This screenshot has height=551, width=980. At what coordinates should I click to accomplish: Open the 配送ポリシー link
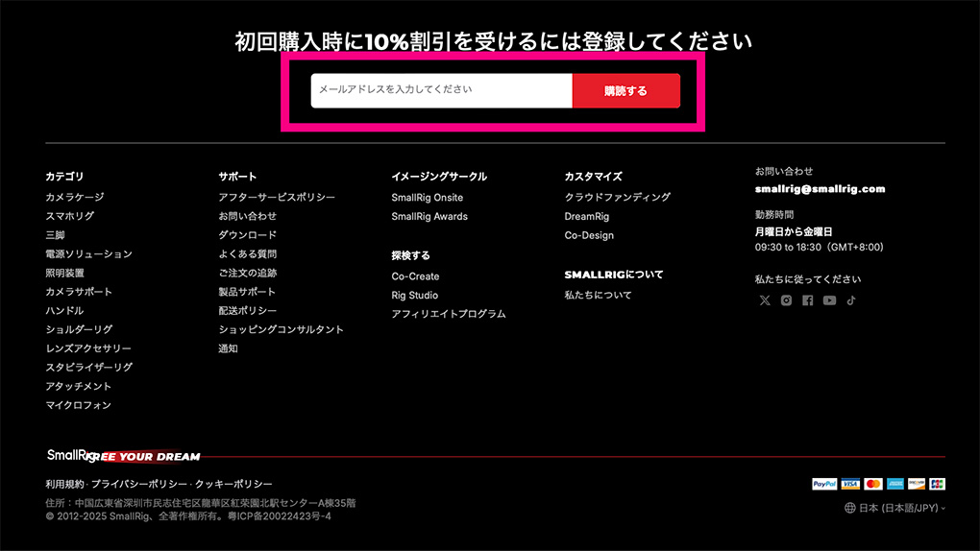[x=248, y=310]
